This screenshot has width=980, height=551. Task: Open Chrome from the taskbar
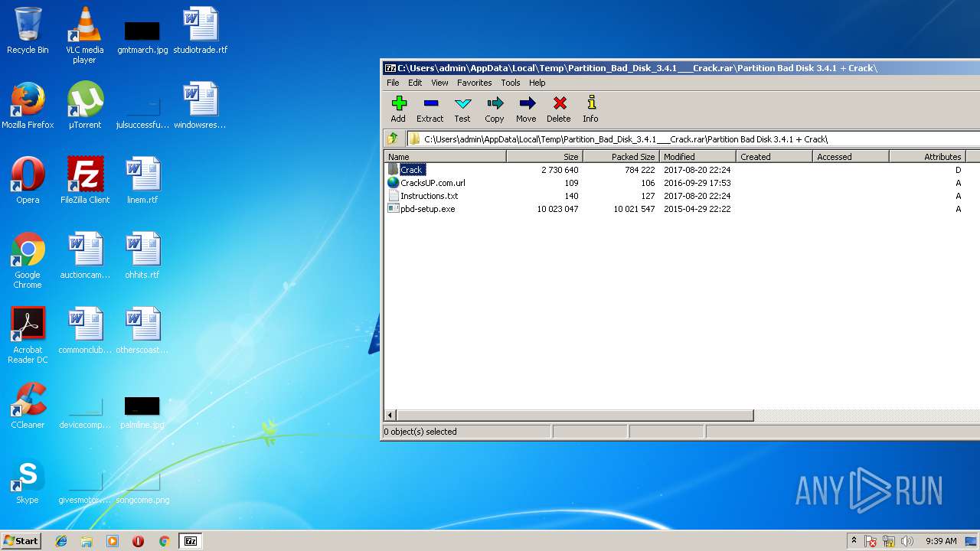click(x=164, y=541)
